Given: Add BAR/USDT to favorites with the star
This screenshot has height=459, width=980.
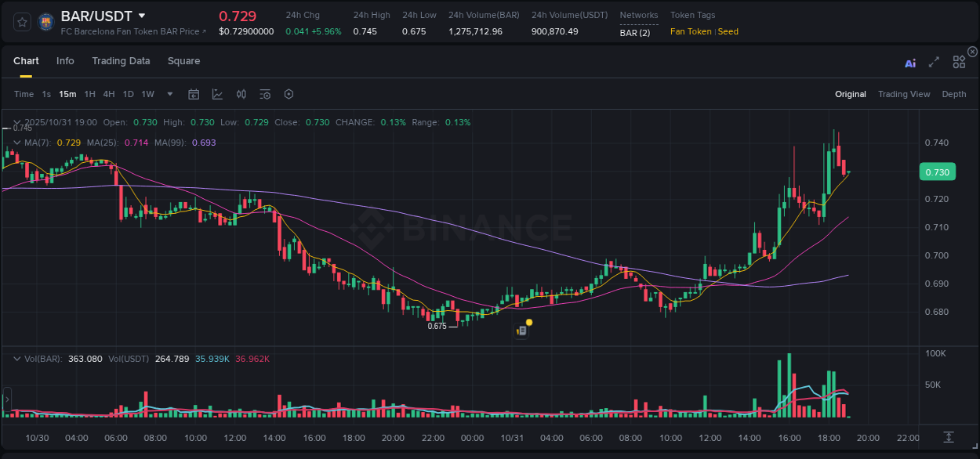Looking at the screenshot, I should click(21, 21).
